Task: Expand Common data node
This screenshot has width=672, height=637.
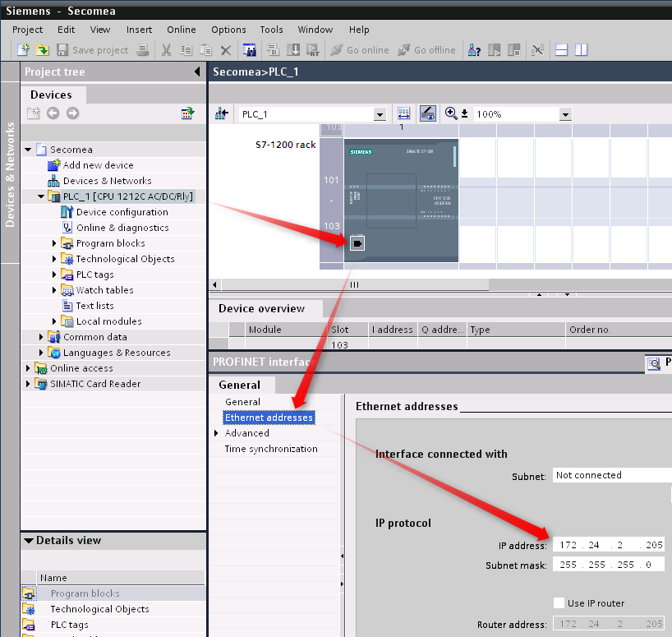Action: [x=41, y=337]
